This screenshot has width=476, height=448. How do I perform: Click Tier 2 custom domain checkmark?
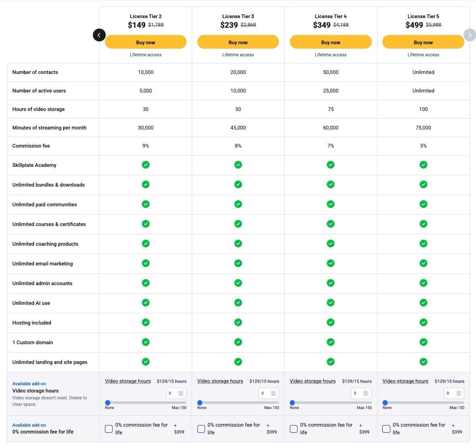point(146,342)
